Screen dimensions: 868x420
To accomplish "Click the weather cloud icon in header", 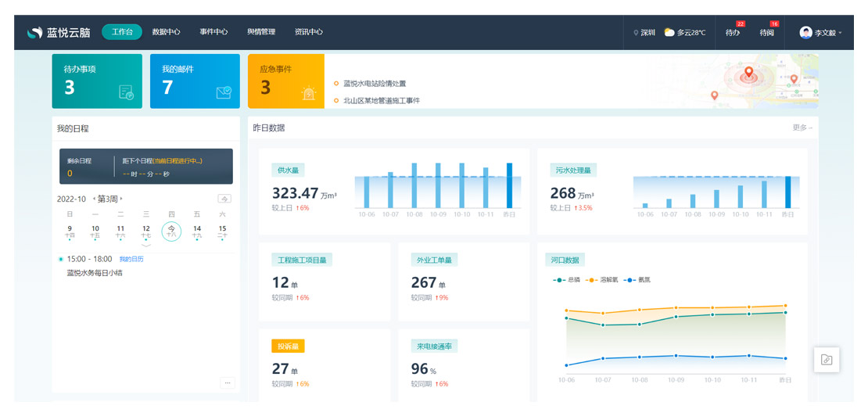I will tap(669, 33).
